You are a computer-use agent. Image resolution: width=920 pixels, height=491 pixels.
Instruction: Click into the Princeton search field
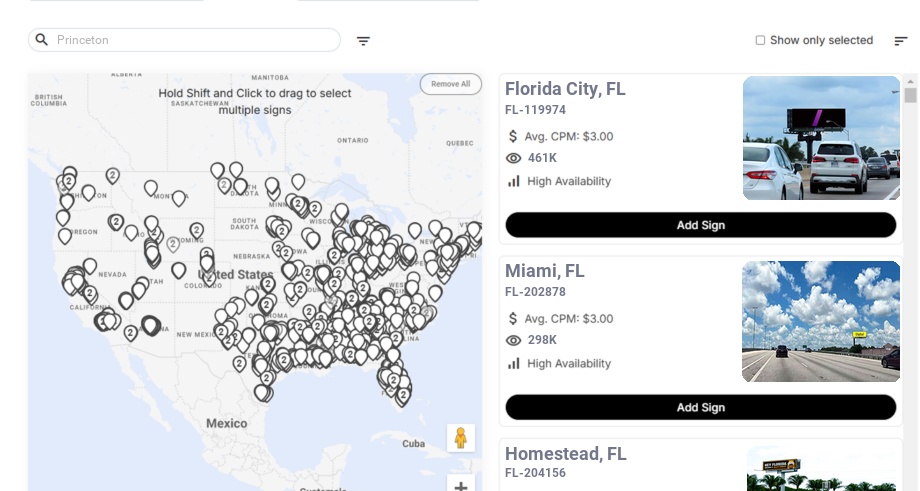190,40
